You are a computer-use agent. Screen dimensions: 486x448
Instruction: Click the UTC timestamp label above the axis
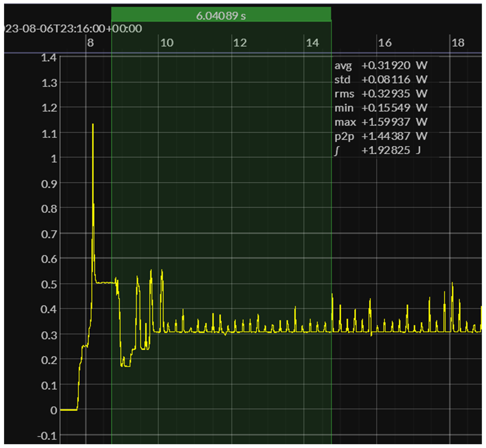coord(73,29)
